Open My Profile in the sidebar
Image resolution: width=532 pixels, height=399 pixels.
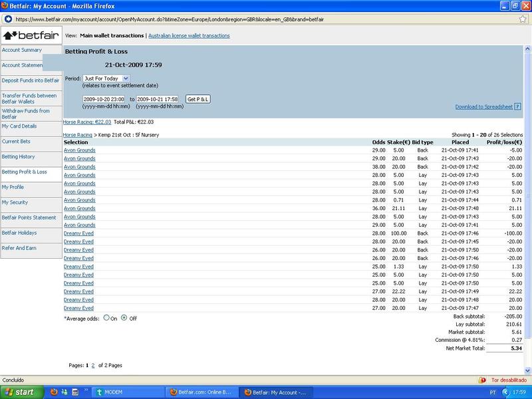pyautogui.click(x=13, y=187)
